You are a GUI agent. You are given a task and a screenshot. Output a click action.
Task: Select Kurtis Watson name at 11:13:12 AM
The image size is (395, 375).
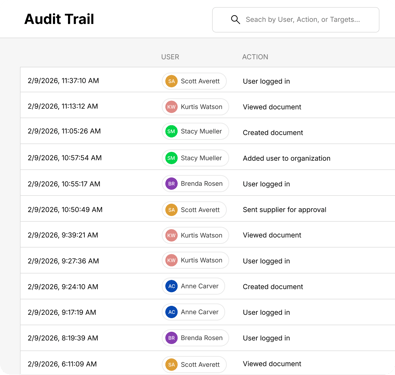(x=201, y=107)
